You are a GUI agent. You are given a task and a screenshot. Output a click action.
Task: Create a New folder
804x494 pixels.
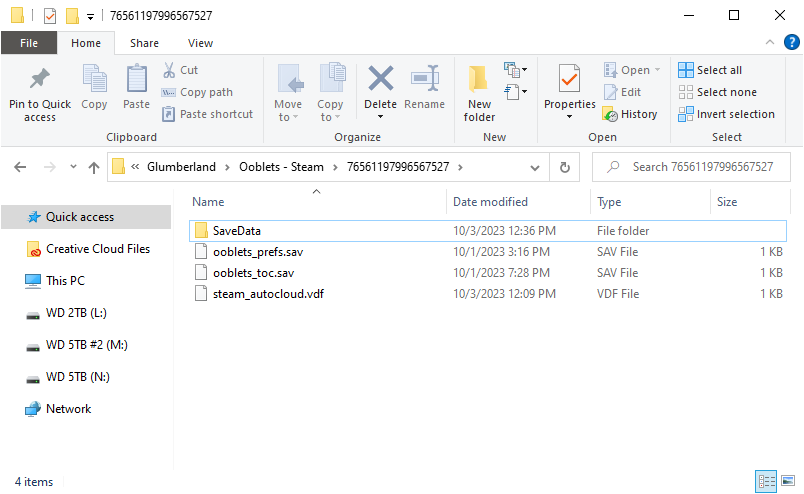(x=479, y=93)
